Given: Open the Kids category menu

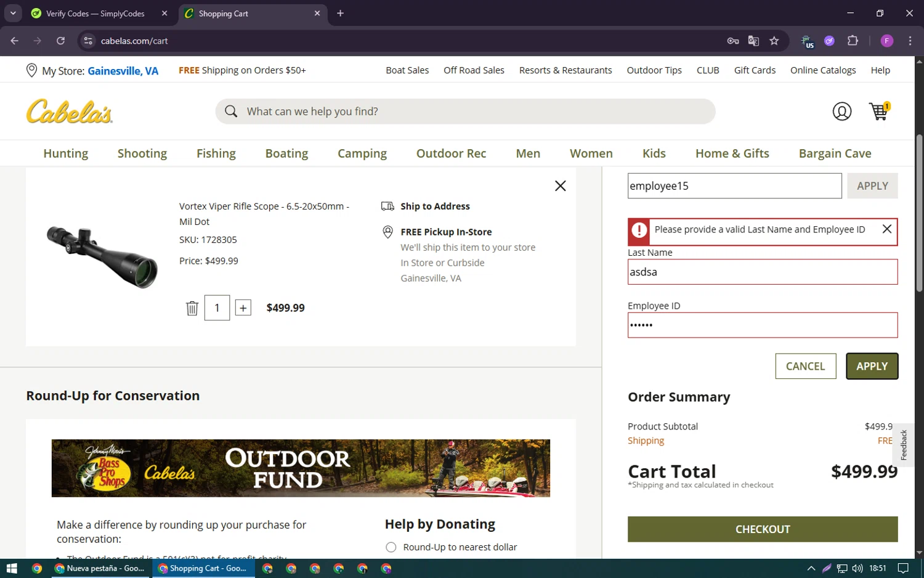Looking at the screenshot, I should click(654, 153).
